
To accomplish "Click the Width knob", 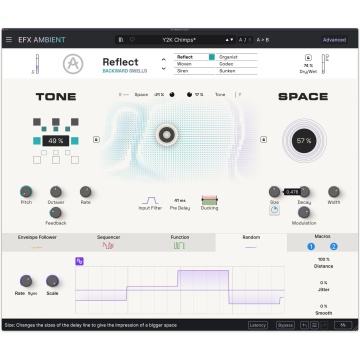I will [x=334, y=192].
